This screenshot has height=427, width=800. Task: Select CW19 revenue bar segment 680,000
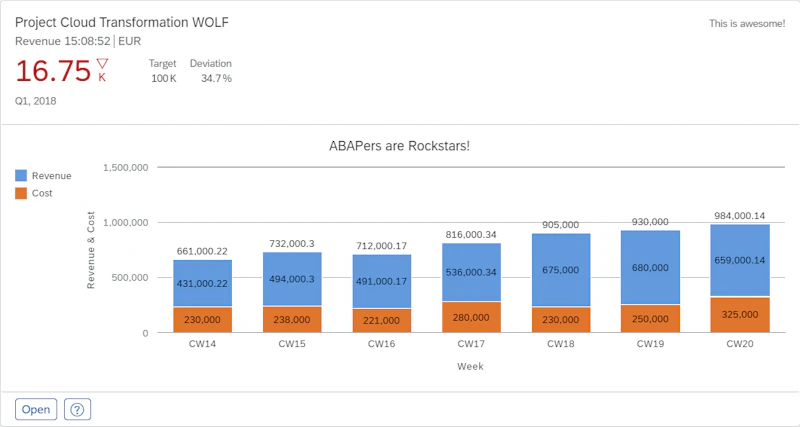pyautogui.click(x=651, y=267)
